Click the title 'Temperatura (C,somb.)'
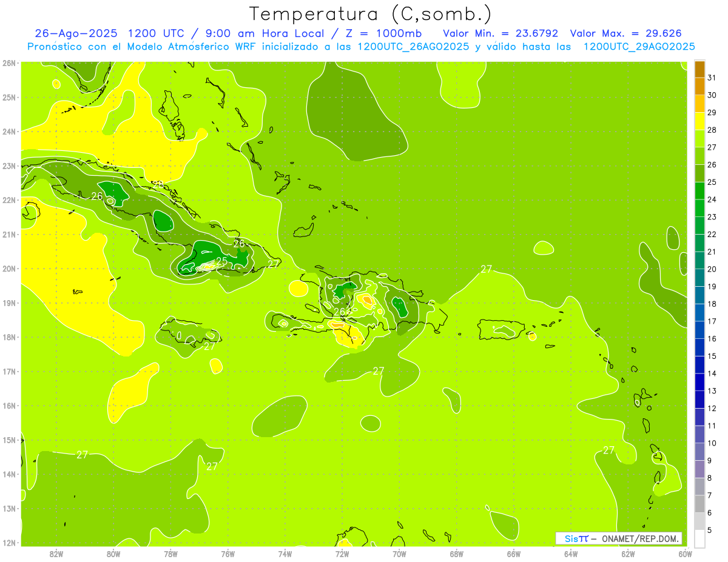This screenshot has width=728, height=562. click(370, 14)
